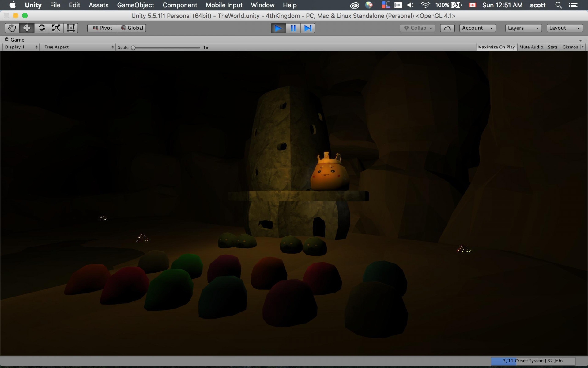Image resolution: width=588 pixels, height=368 pixels.
Task: Open the Assets menu
Action: click(x=99, y=5)
